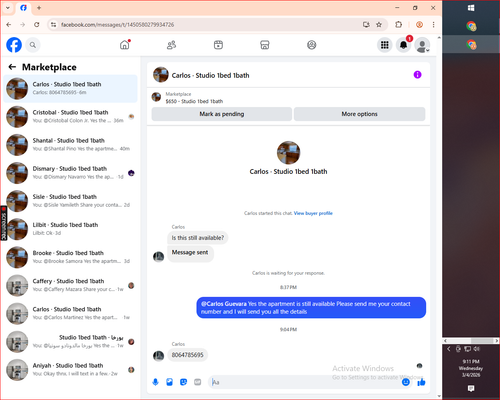Open the View buyer profile link

click(313, 213)
